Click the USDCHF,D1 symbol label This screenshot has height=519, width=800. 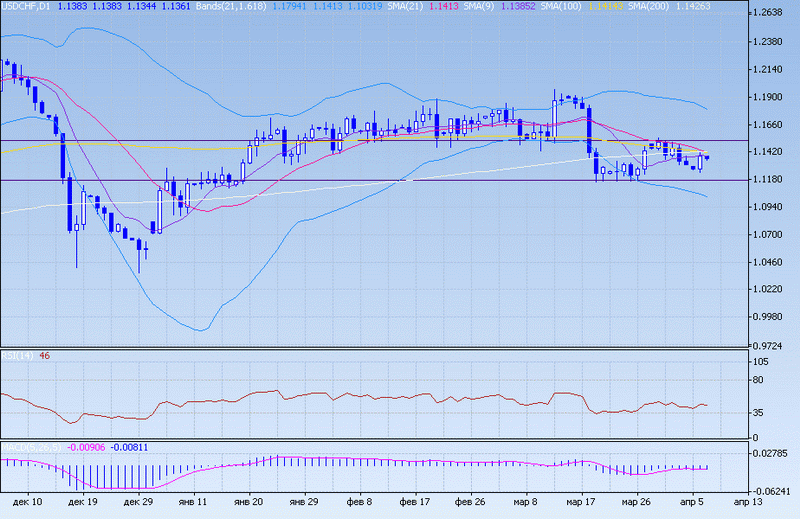tap(27, 6)
